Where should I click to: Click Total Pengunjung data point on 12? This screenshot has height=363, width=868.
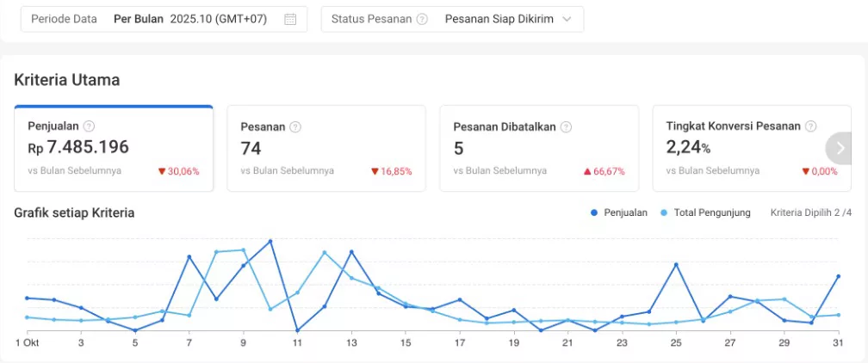(x=325, y=252)
